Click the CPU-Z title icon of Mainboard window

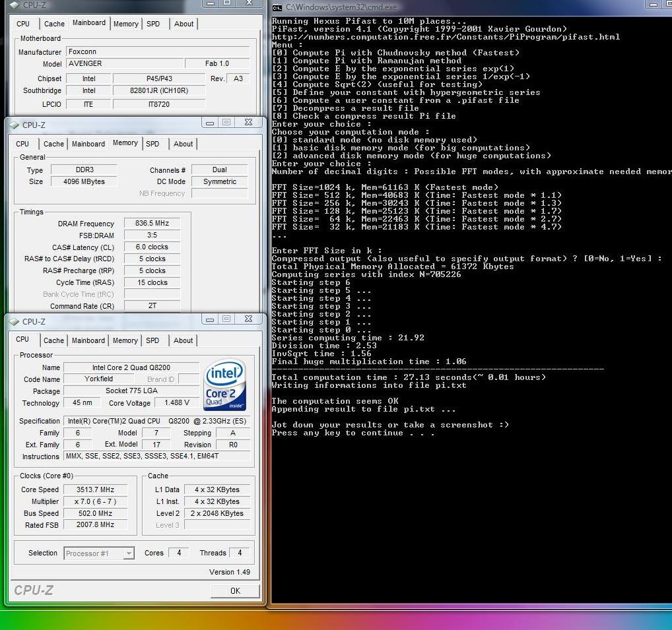(x=15, y=5)
